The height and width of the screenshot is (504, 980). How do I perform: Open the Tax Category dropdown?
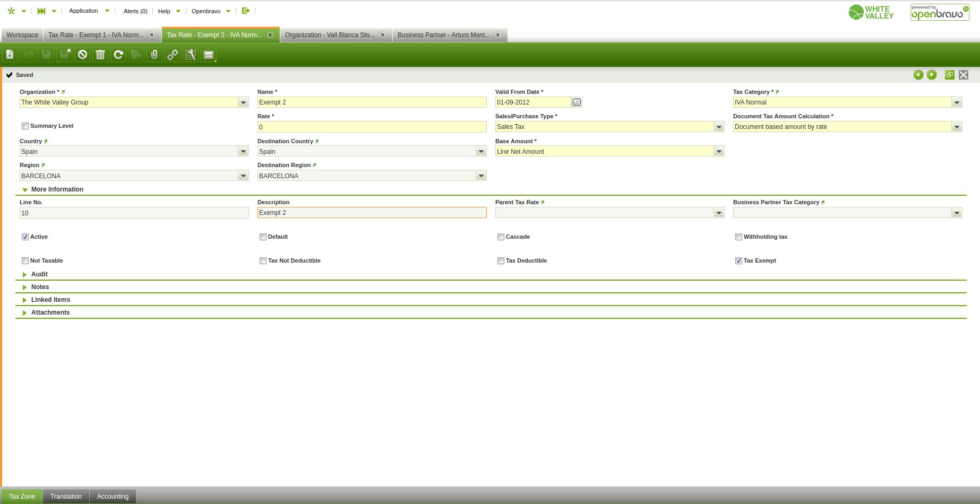[957, 102]
